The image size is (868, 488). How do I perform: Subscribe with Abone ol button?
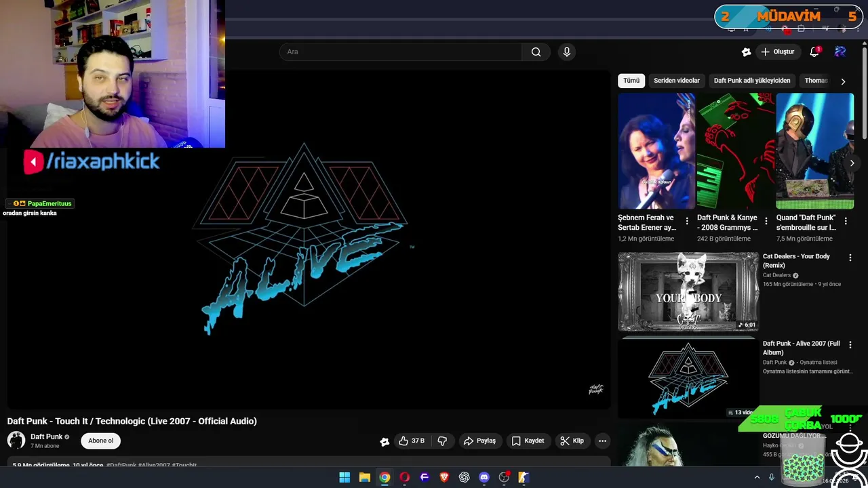tap(101, 441)
